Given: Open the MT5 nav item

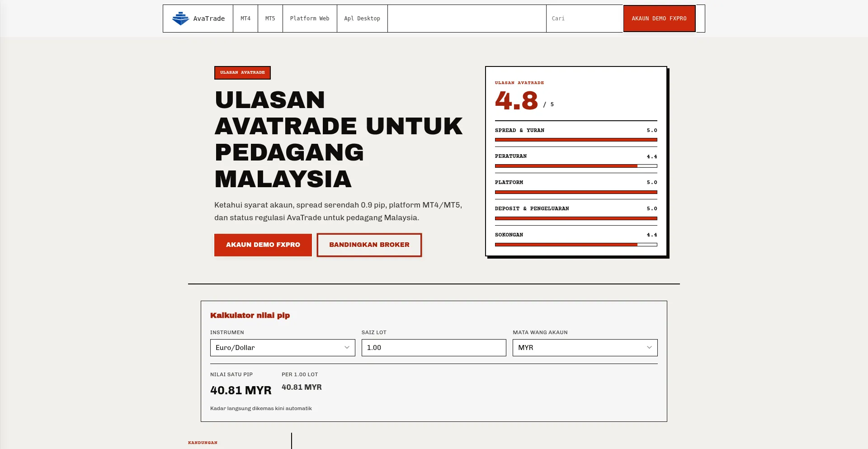Looking at the screenshot, I should click(270, 19).
